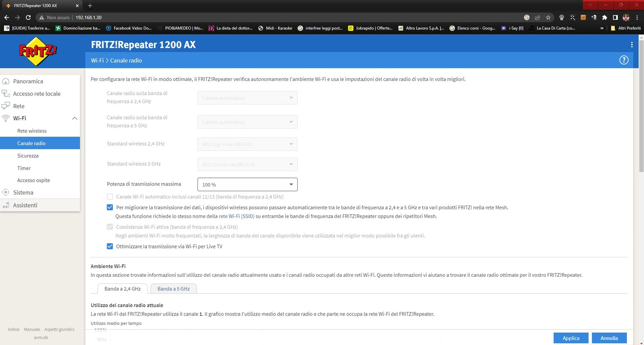Open the Chrome three-dot menu

pyautogui.click(x=637, y=17)
